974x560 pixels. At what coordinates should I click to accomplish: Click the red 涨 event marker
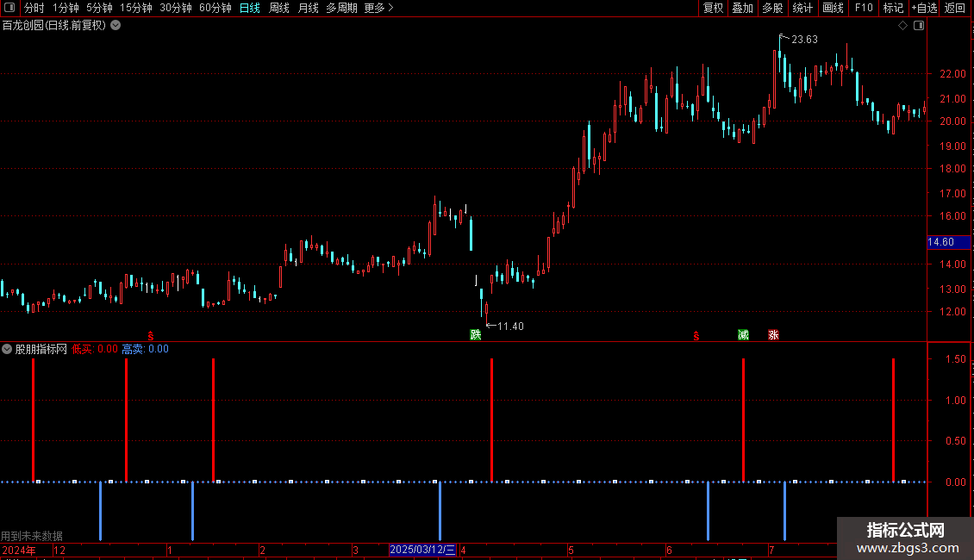tap(773, 334)
